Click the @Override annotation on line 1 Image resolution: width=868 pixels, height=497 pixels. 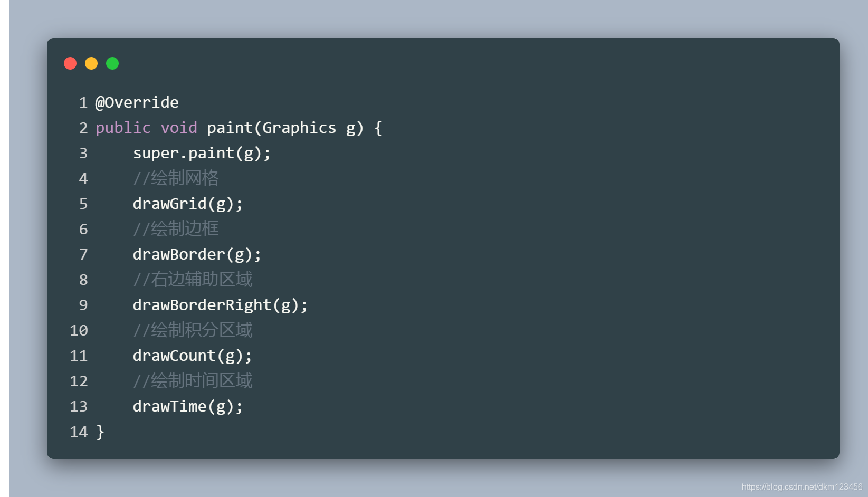tap(137, 102)
